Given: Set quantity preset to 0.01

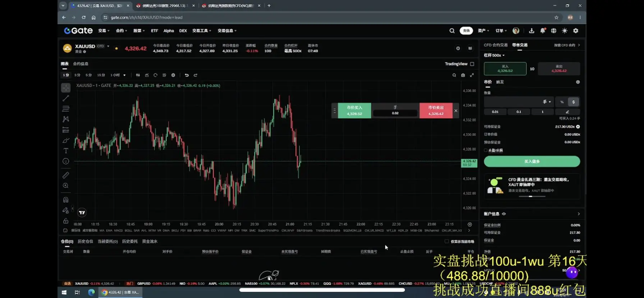Looking at the screenshot, I should pyautogui.click(x=495, y=112).
